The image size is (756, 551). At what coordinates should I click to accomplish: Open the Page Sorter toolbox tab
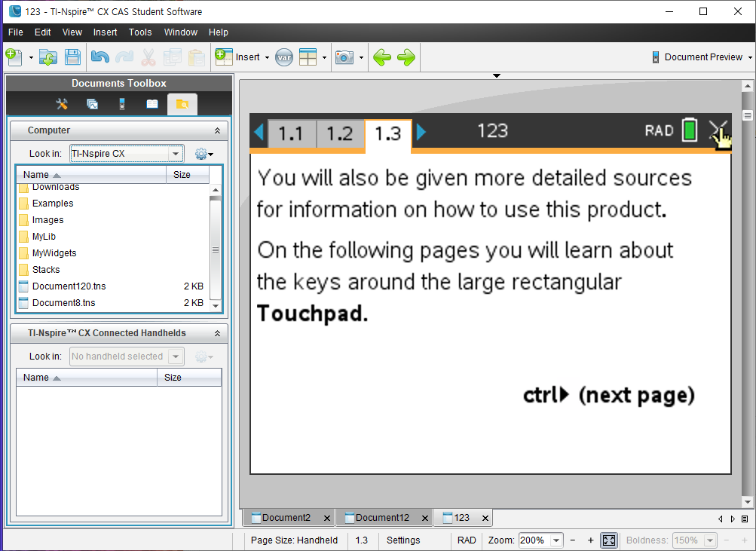point(92,104)
